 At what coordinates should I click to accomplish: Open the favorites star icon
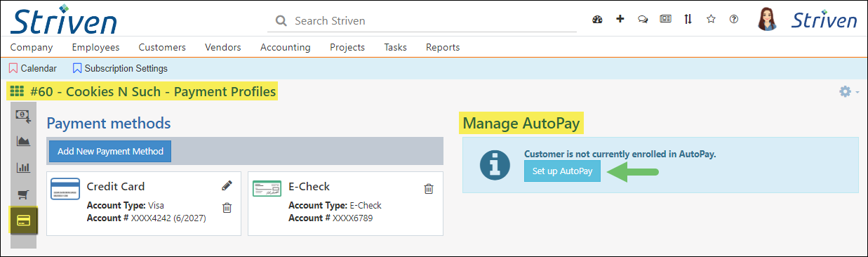pyautogui.click(x=711, y=19)
